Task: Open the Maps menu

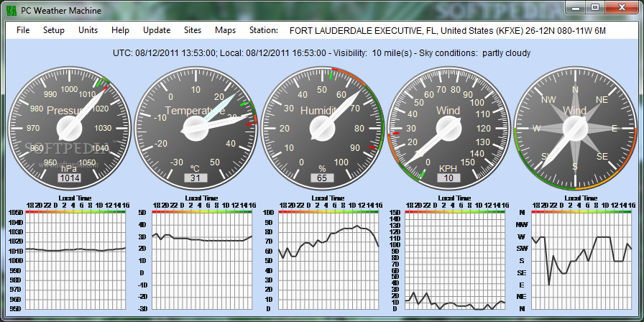Action: [x=226, y=30]
